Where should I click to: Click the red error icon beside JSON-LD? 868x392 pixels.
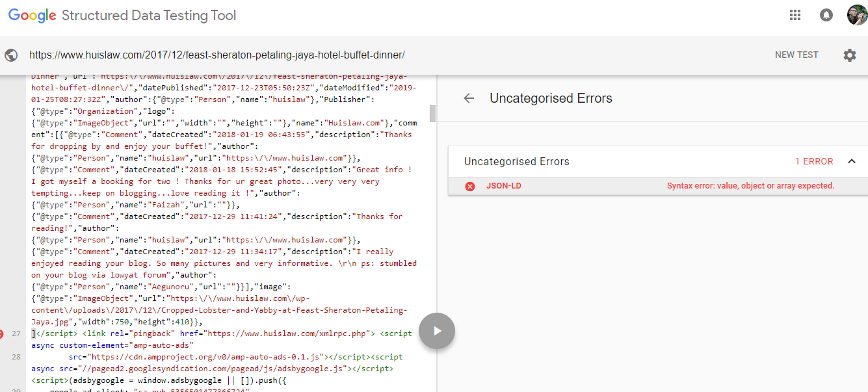470,186
